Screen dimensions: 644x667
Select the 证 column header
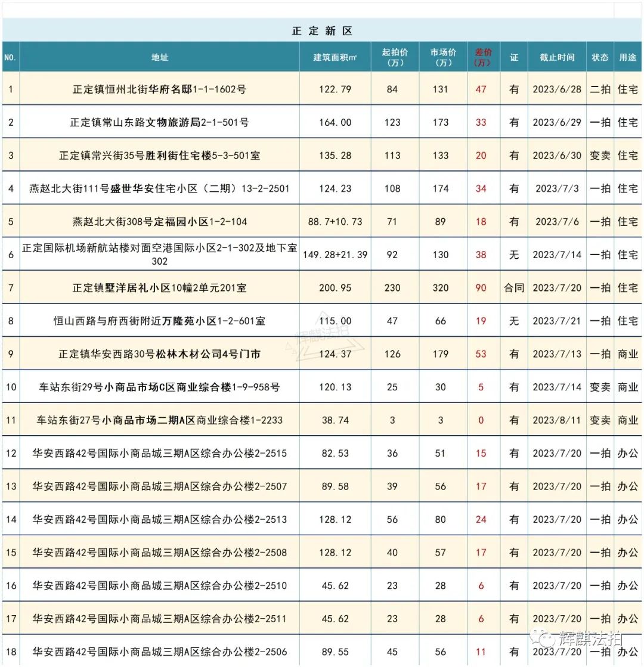click(514, 57)
